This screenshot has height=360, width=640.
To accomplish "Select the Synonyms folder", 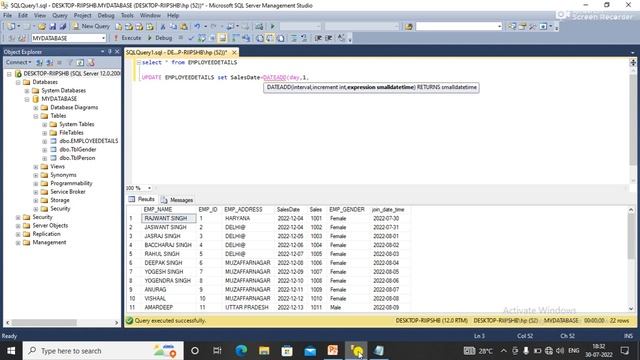I will (63, 175).
